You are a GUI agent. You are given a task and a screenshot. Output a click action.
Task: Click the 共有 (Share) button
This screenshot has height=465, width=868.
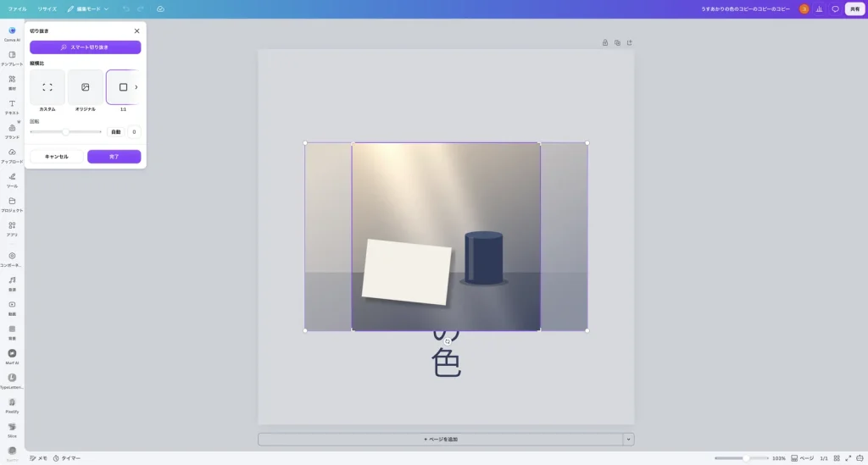click(x=854, y=8)
